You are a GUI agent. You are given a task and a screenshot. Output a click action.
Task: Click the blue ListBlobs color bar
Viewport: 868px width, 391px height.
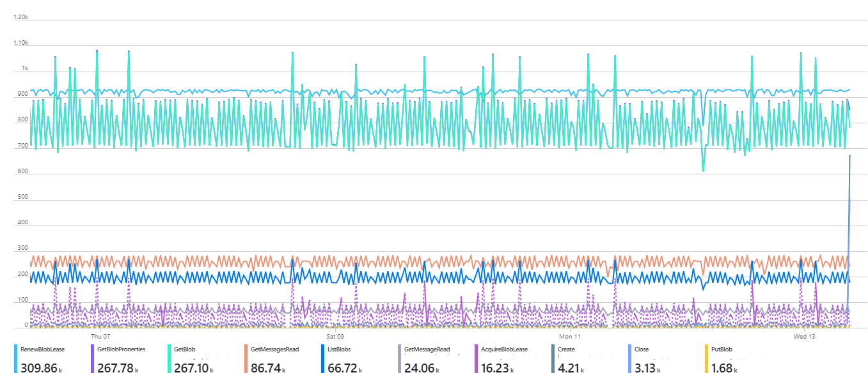(x=322, y=360)
